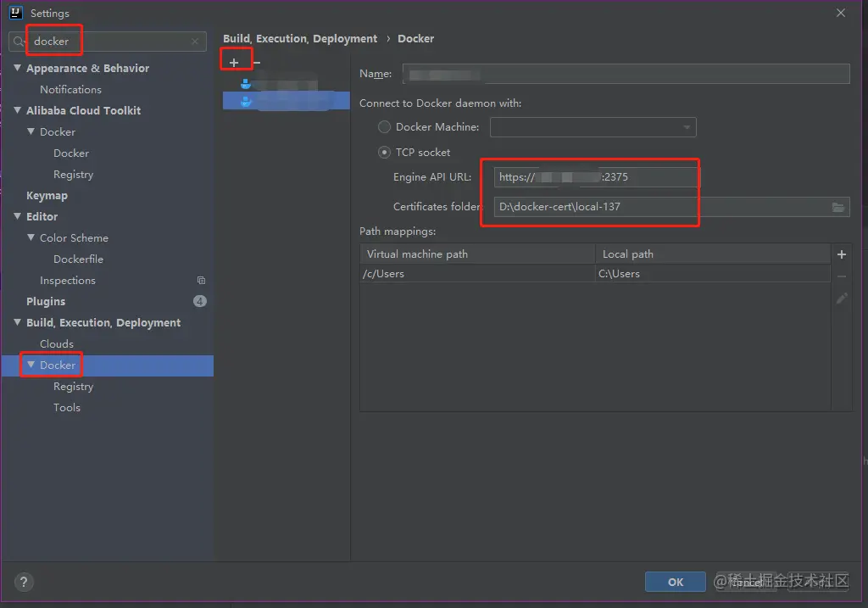Open the Docker Machine dropdown
The image size is (868, 608).
593,127
